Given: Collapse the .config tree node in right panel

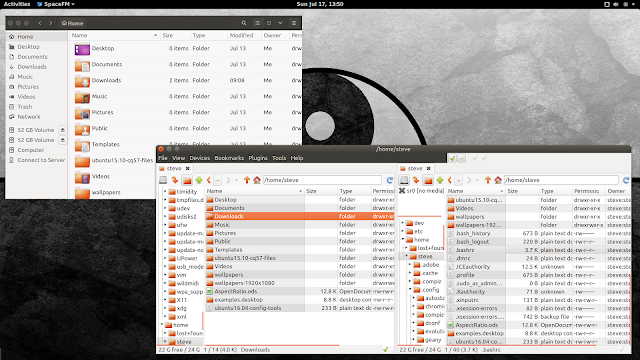Looking at the screenshot, I should pyautogui.click(x=410, y=290).
